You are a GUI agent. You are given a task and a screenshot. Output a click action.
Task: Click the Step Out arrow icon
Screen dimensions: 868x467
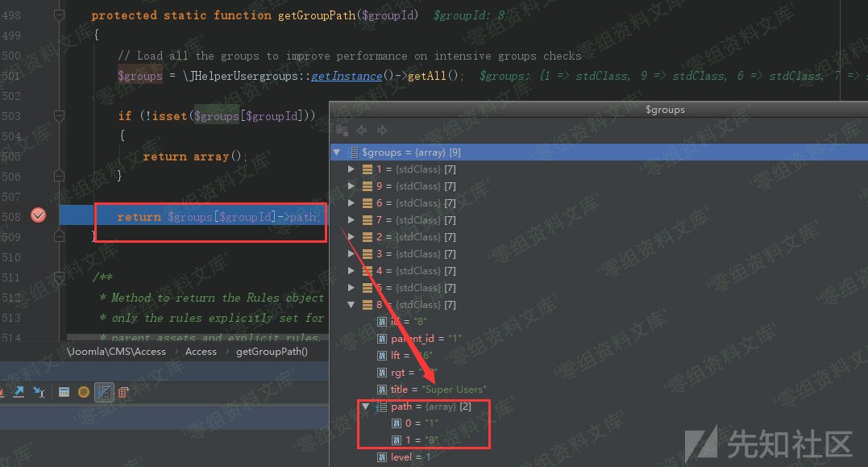pos(19,393)
